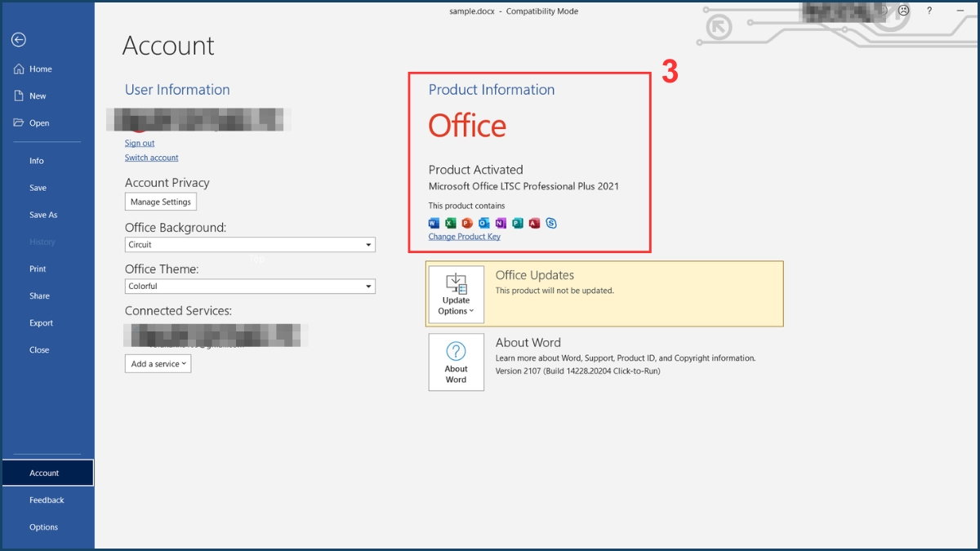Select the Word icon under This product contains
980x551 pixels.
point(434,223)
